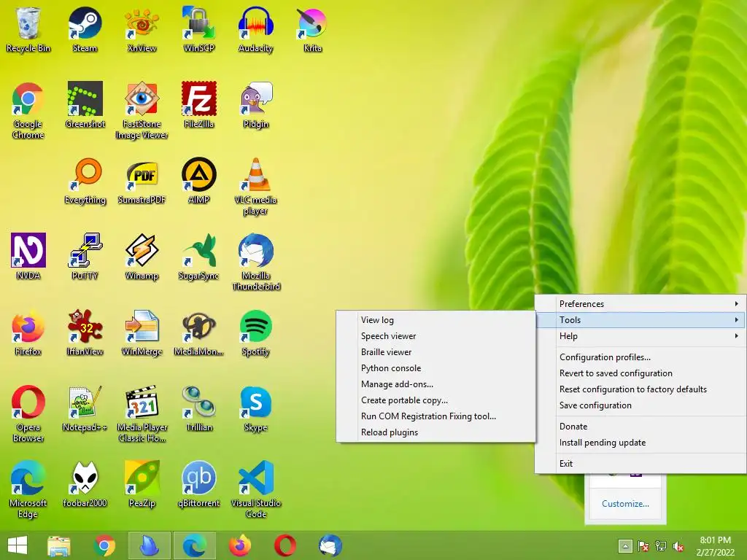Select Save configuration menu item

tap(640, 405)
